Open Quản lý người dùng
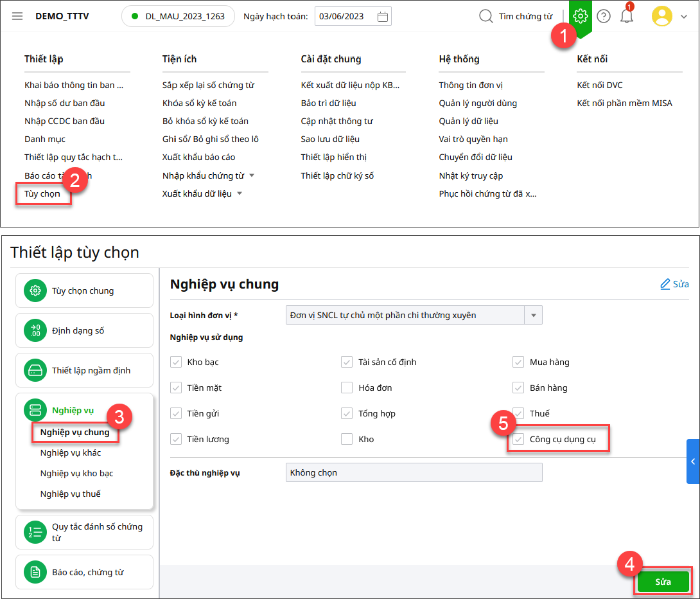700x599 pixels. (x=478, y=103)
